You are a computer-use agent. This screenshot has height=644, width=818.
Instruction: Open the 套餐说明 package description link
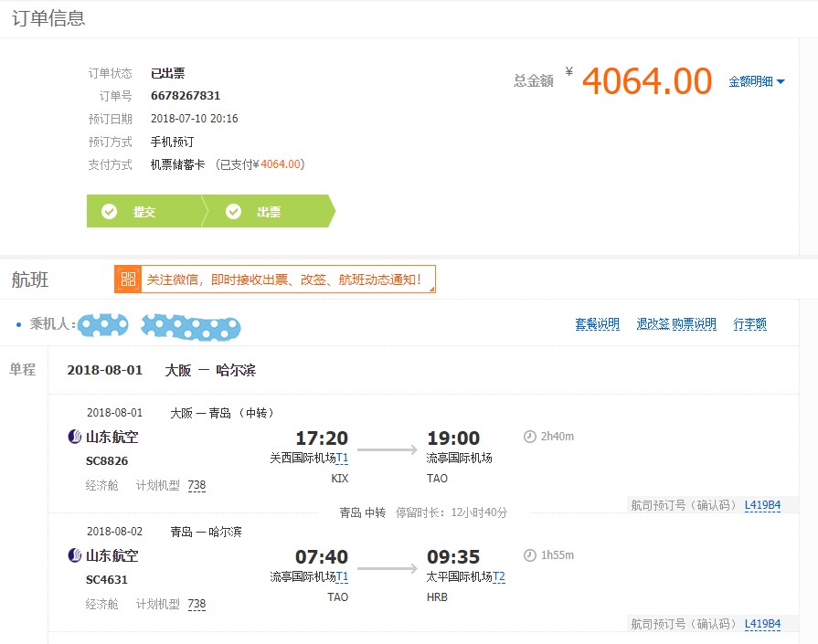[x=597, y=324]
